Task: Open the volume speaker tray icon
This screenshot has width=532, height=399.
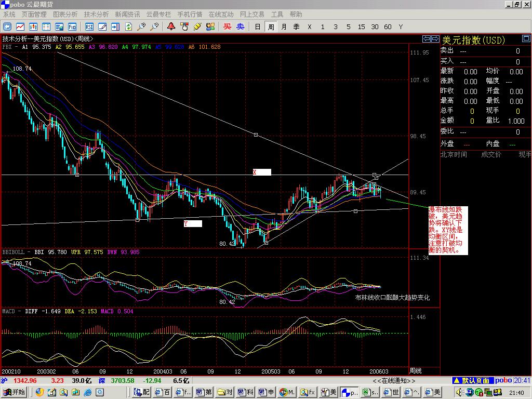Action: [x=459, y=393]
